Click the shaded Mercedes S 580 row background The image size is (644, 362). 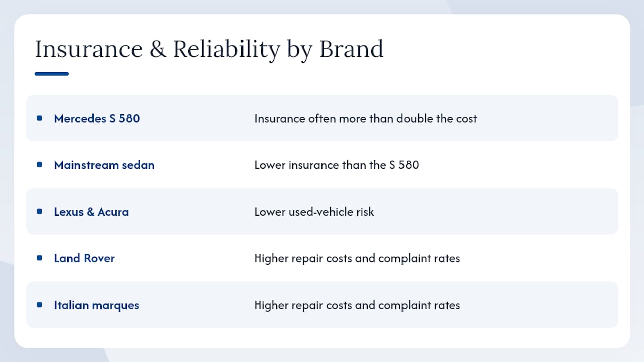[322, 118]
